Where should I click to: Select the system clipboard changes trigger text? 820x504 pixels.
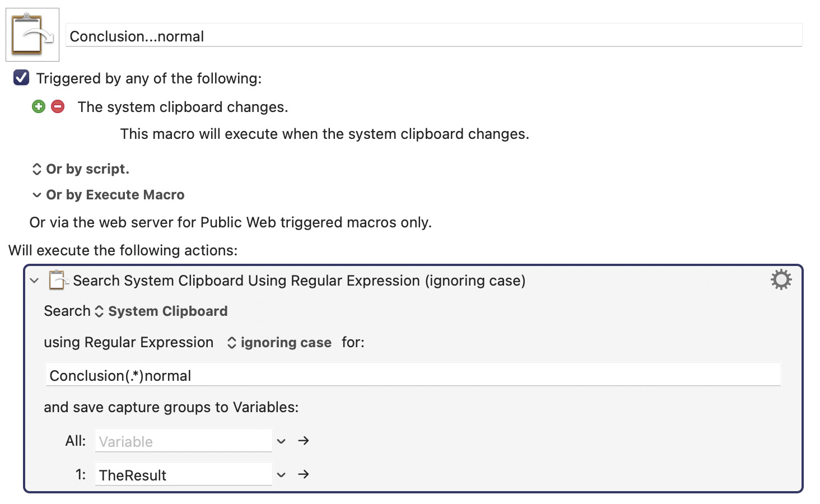183,107
